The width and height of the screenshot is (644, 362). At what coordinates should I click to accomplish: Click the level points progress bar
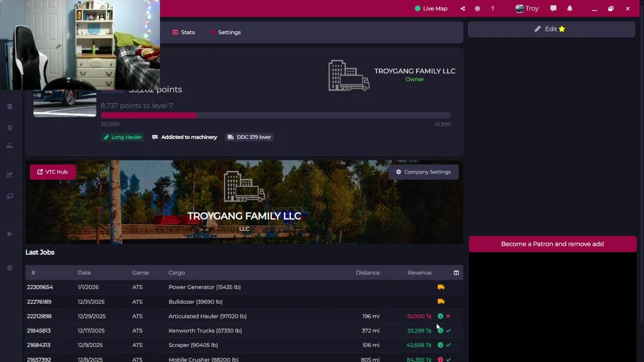[276, 116]
